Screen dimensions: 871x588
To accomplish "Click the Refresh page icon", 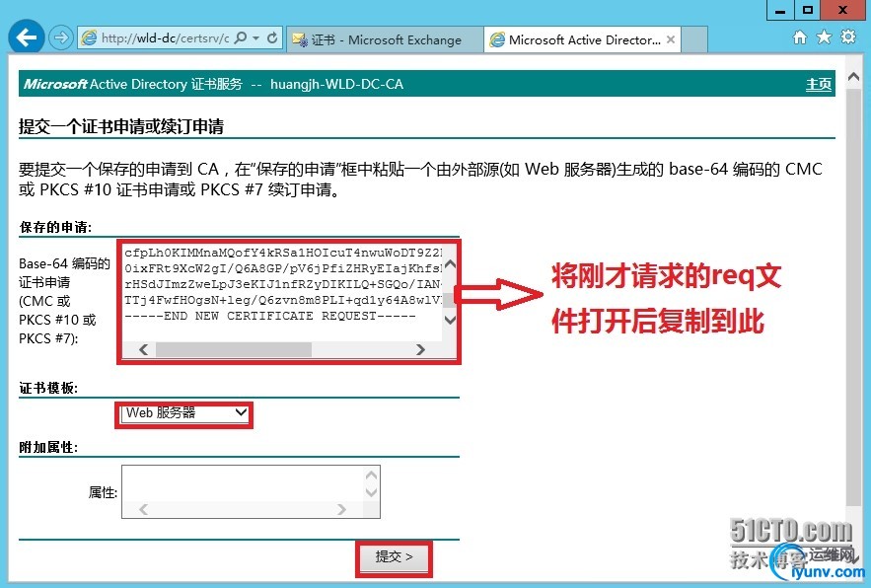I will tap(272, 37).
